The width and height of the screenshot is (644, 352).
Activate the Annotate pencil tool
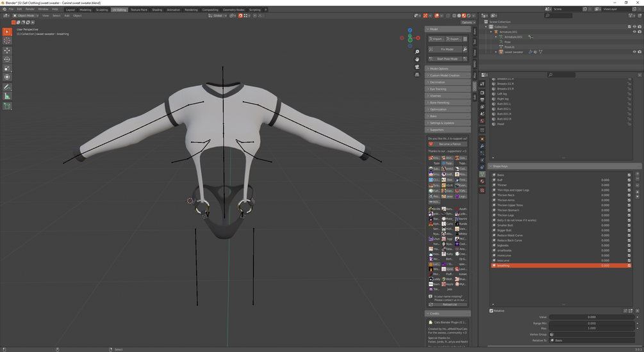pyautogui.click(x=7, y=87)
